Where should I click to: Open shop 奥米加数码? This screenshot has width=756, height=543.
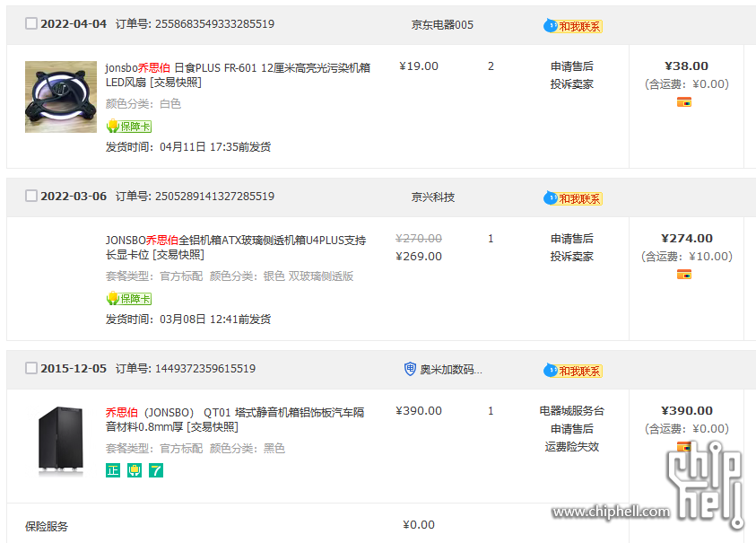pyautogui.click(x=451, y=369)
